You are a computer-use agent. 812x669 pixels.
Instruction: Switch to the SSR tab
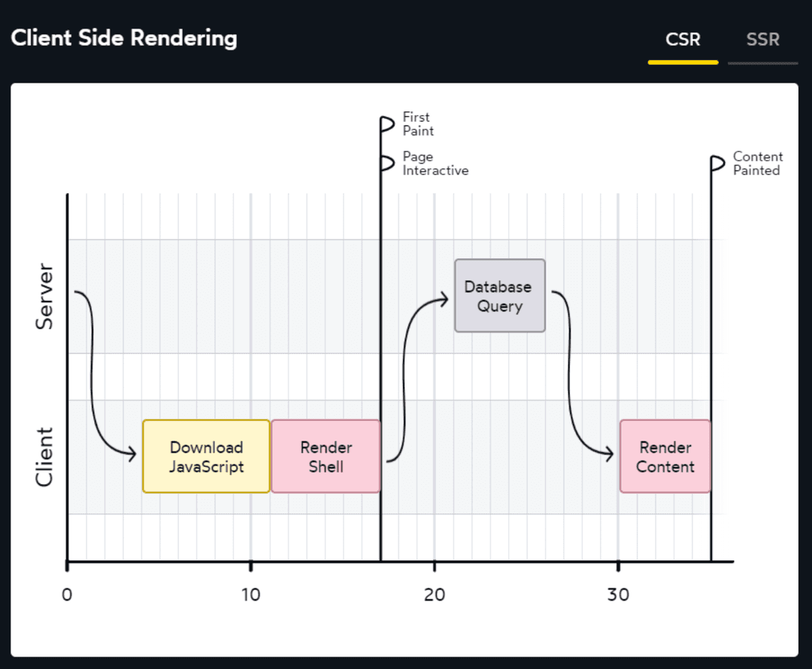(762, 40)
